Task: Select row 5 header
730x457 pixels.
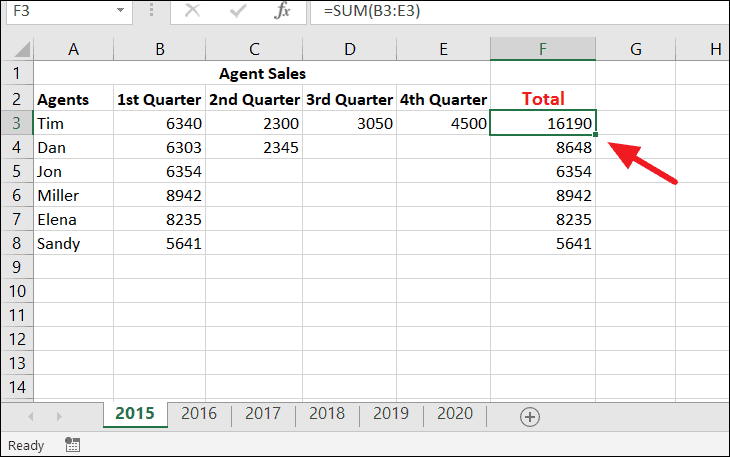Action: [17, 171]
